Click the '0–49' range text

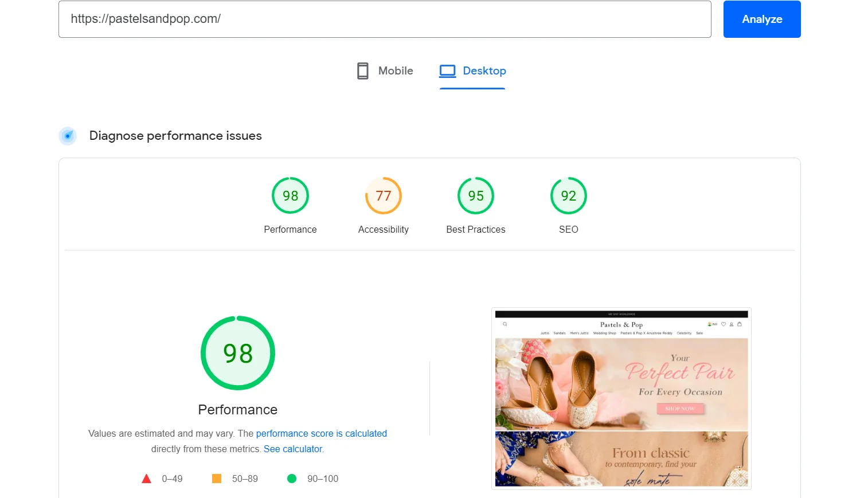click(172, 479)
